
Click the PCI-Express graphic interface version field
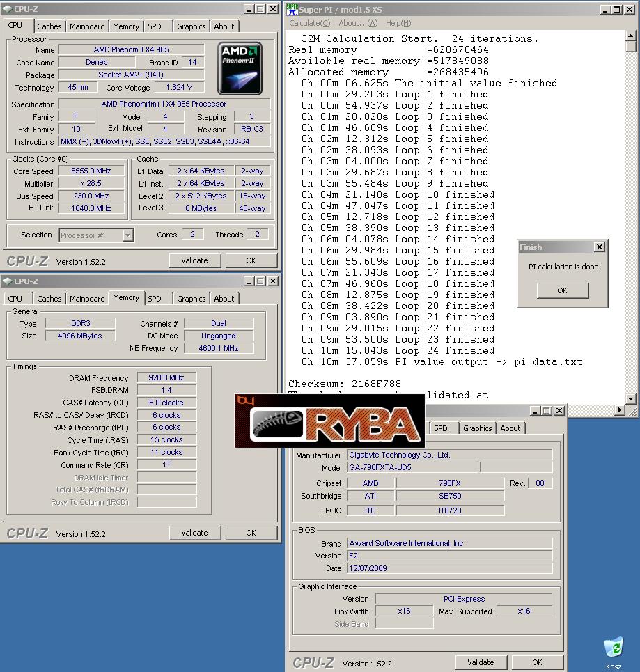464,599
